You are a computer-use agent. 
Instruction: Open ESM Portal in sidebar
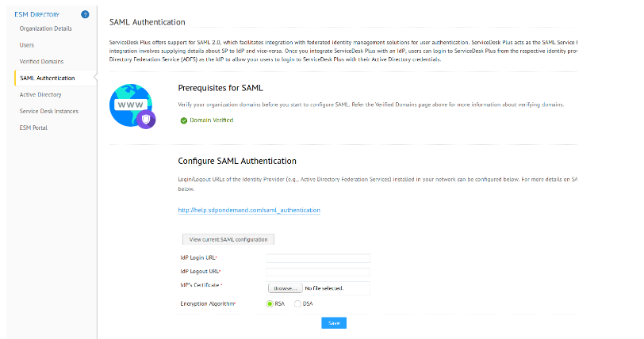pyautogui.click(x=33, y=128)
